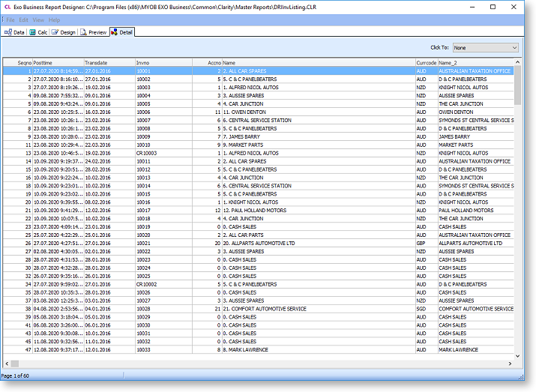Click the vertical scrollbar down arrow
This screenshot has height=392, width=536.
(x=517, y=356)
